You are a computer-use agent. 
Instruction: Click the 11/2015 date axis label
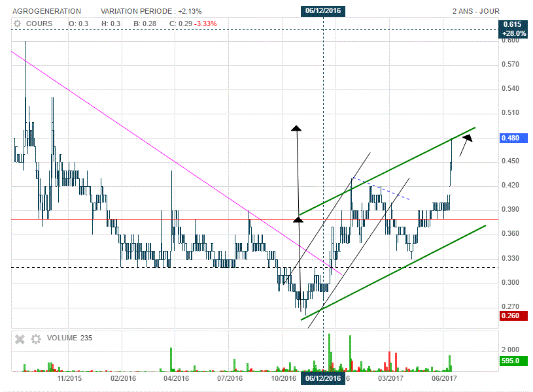point(69,378)
